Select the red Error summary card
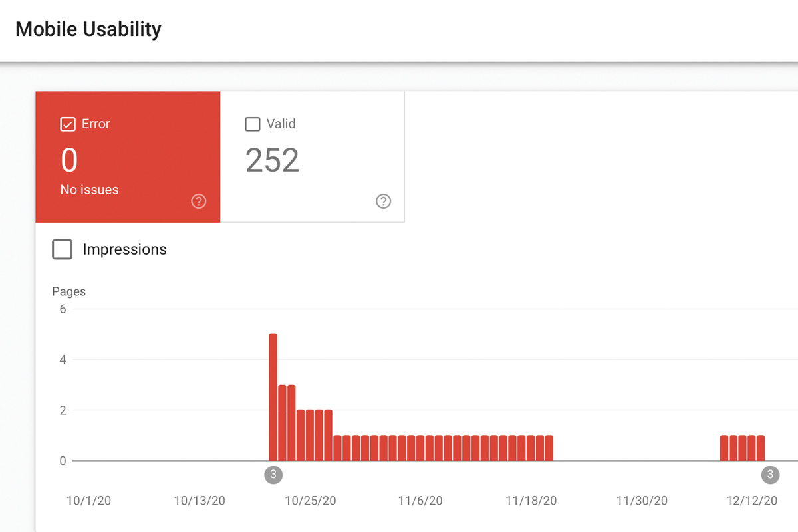The width and height of the screenshot is (798, 532). [128, 157]
